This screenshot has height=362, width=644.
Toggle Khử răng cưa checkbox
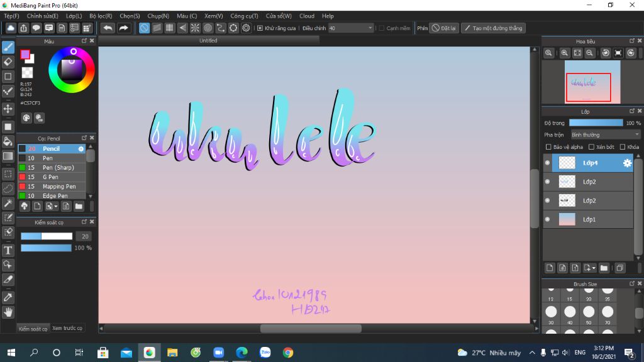[260, 28]
